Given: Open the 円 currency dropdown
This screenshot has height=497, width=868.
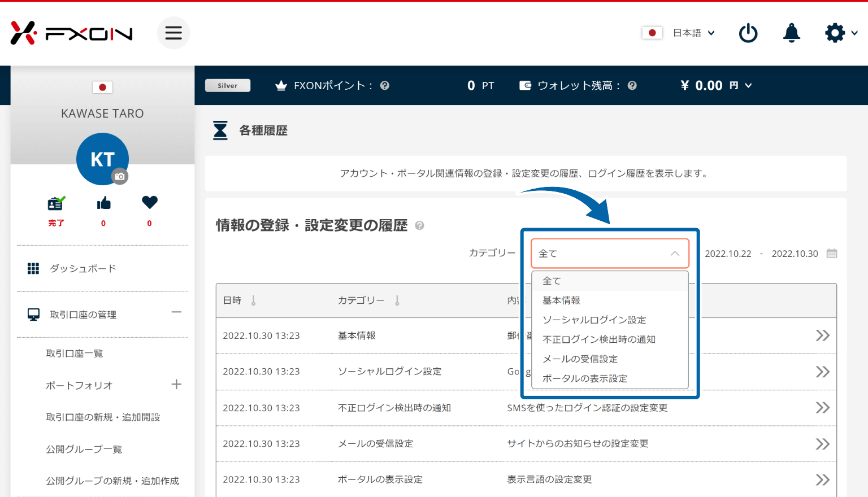Looking at the screenshot, I should tap(741, 85).
